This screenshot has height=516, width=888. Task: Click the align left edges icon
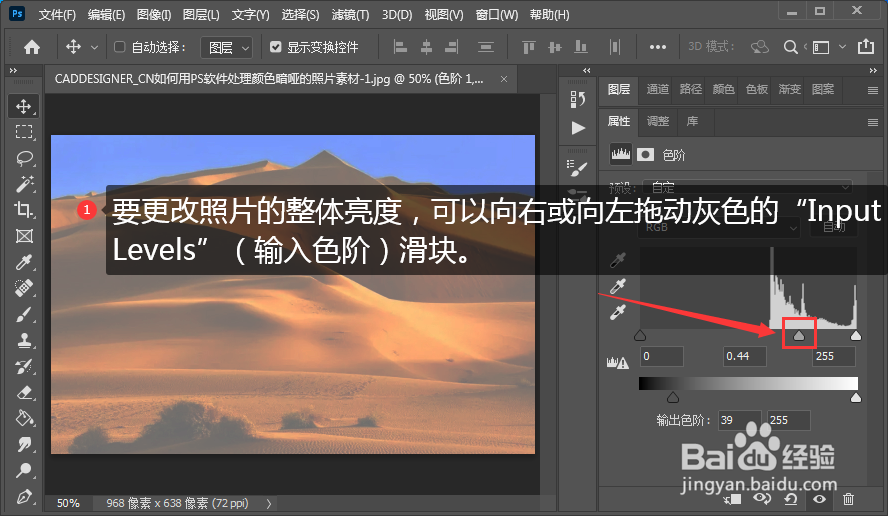[400, 47]
